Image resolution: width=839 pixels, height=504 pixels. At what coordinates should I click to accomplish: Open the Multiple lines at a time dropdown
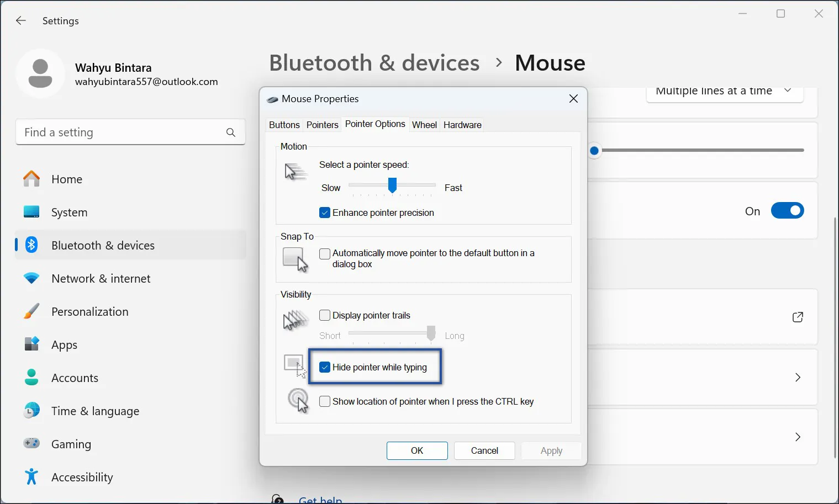[x=724, y=91]
